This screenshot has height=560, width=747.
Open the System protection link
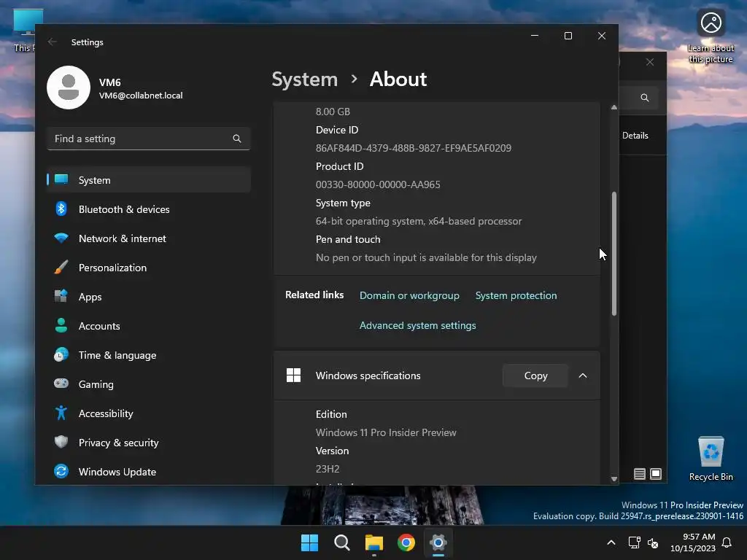pyautogui.click(x=516, y=295)
